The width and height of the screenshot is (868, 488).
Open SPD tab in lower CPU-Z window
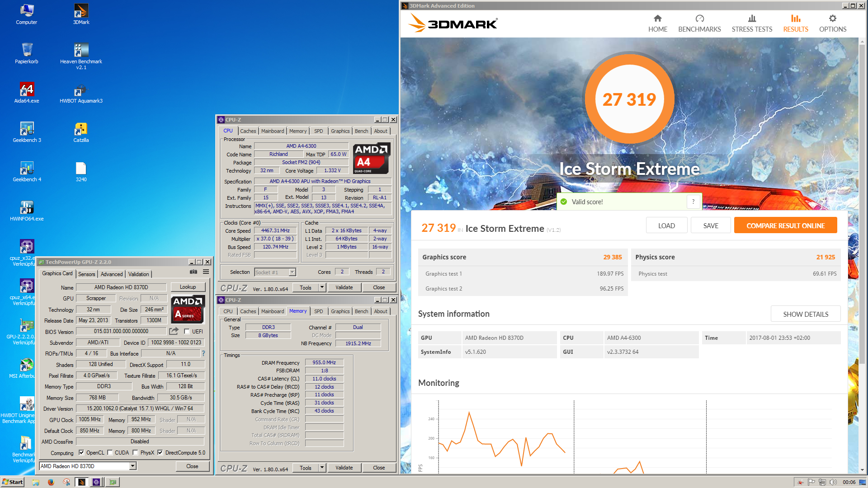(x=319, y=311)
